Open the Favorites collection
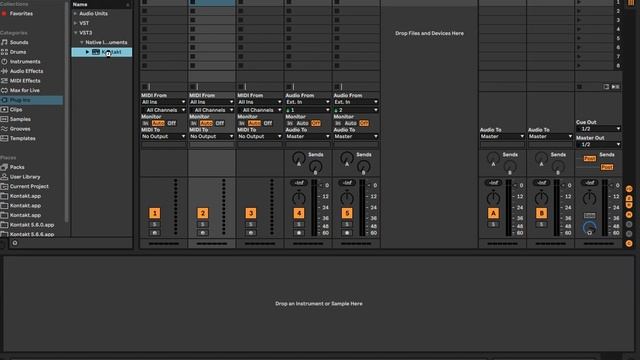The image size is (640, 360). (21, 13)
